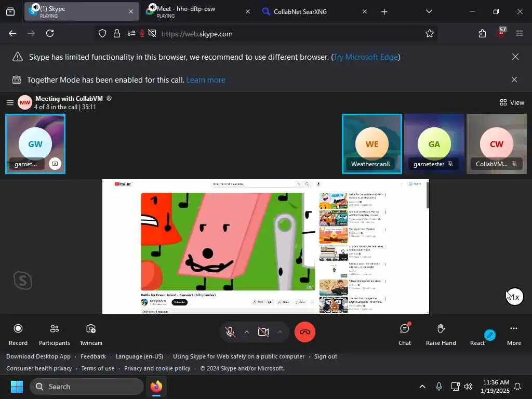532x399 pixels.
Task: Open Firefox application menu
Action: 519,34
